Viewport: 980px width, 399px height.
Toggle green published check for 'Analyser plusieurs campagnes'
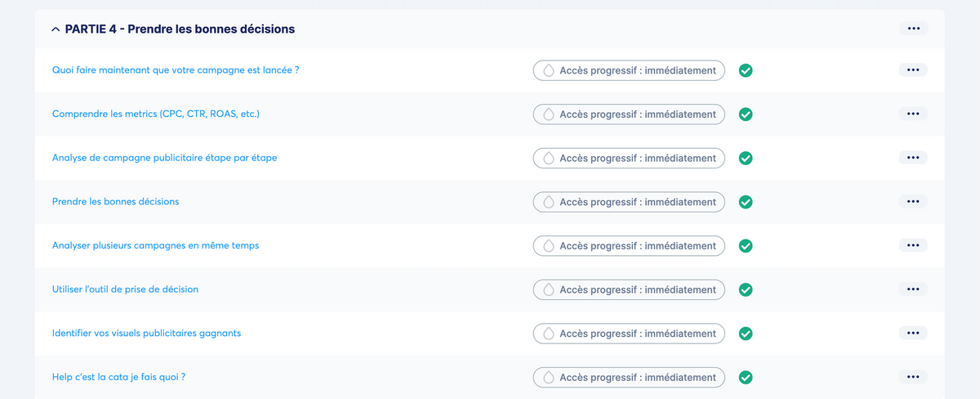point(746,245)
